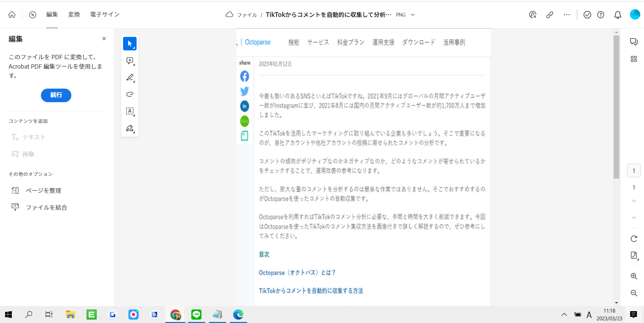Go to previous page up chevron

pyautogui.click(x=634, y=201)
